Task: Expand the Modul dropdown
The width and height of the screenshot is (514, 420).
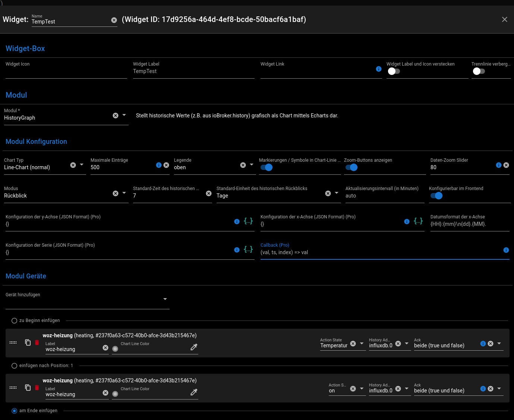Action: coord(124,115)
